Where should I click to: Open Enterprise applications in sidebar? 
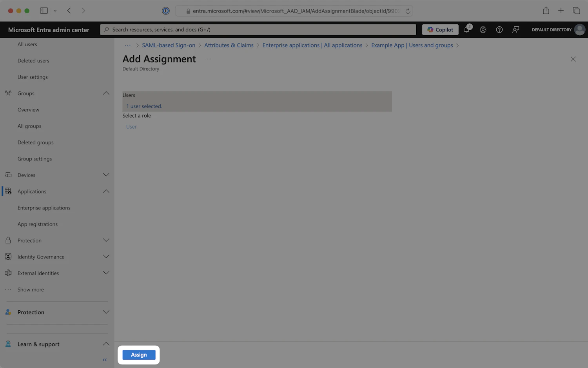(x=44, y=208)
